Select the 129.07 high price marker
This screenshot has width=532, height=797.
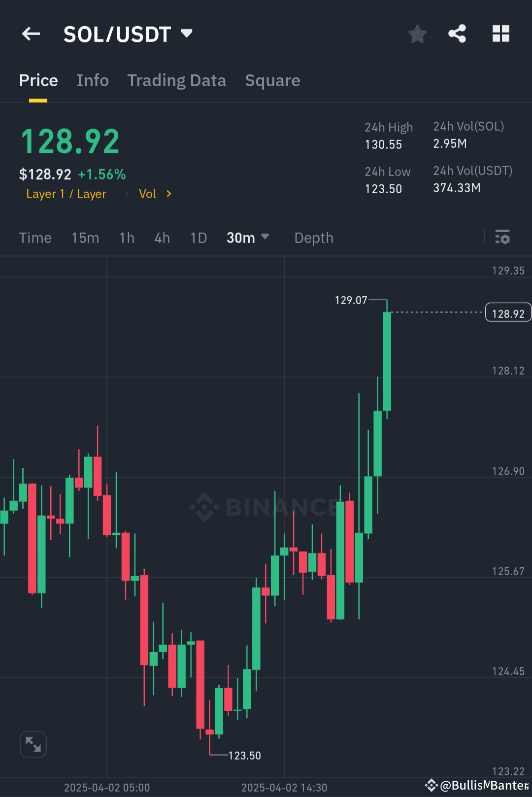coord(350,300)
